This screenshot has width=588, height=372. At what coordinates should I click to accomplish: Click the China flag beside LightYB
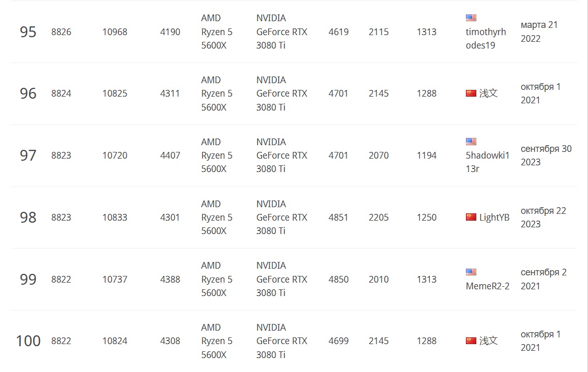(x=471, y=217)
